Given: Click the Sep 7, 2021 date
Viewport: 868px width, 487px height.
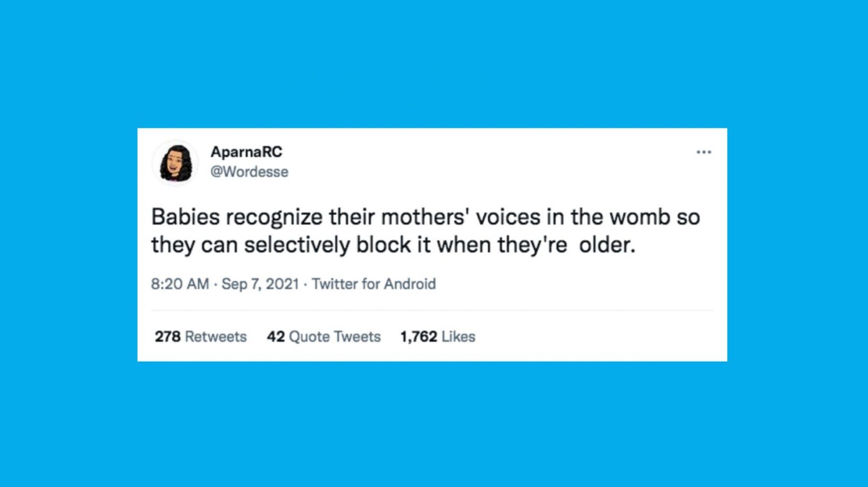Looking at the screenshot, I should (x=260, y=284).
